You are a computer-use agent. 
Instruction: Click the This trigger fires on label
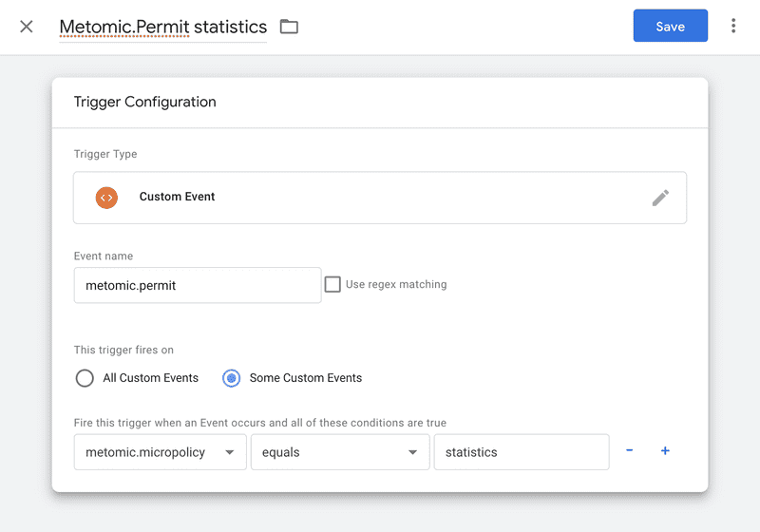coord(123,351)
